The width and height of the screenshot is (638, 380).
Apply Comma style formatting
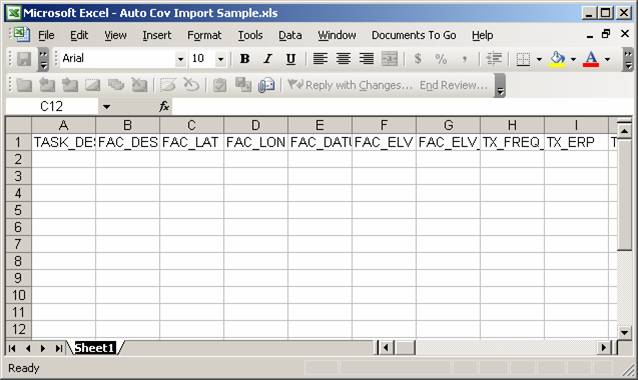(464, 59)
